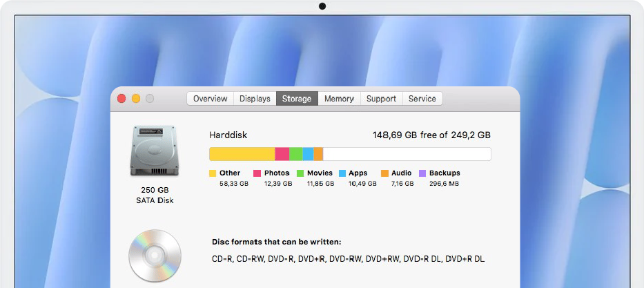Close the window with the red button

pos(121,99)
